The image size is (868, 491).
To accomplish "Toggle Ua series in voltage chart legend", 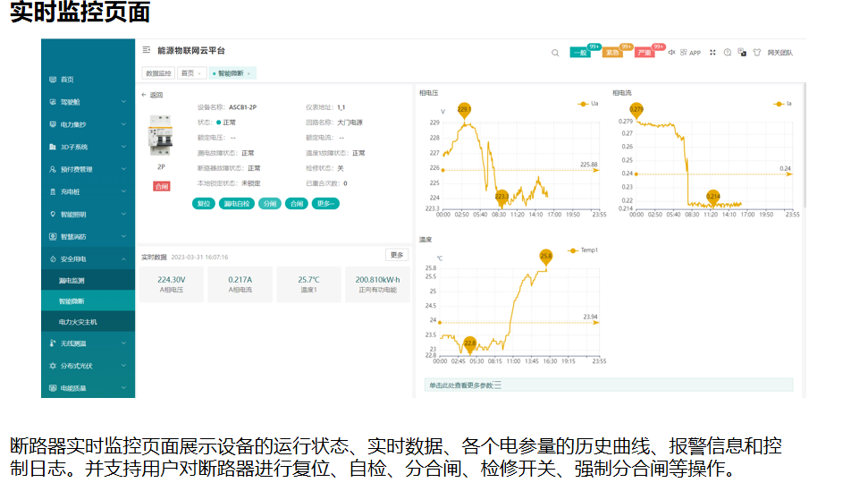I will pos(587,104).
